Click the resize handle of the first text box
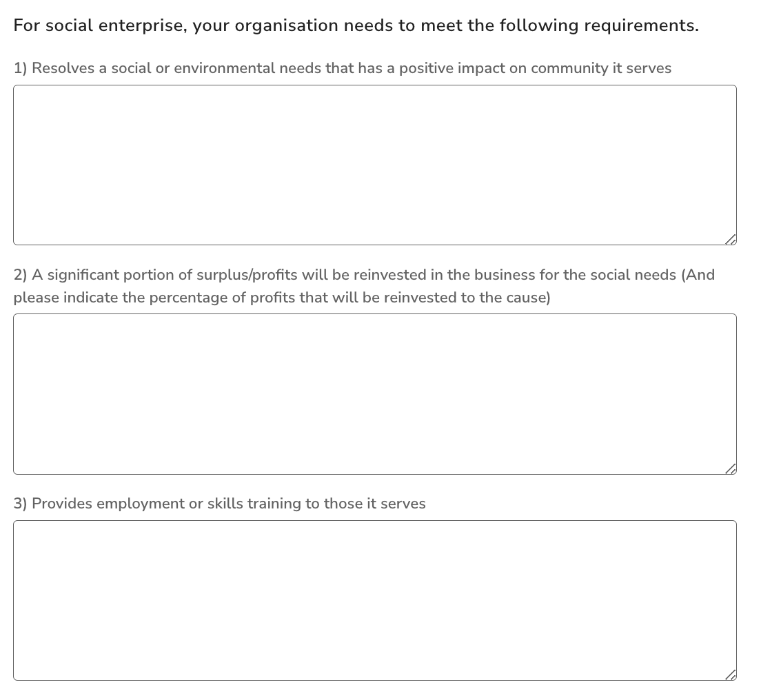 pos(731,239)
